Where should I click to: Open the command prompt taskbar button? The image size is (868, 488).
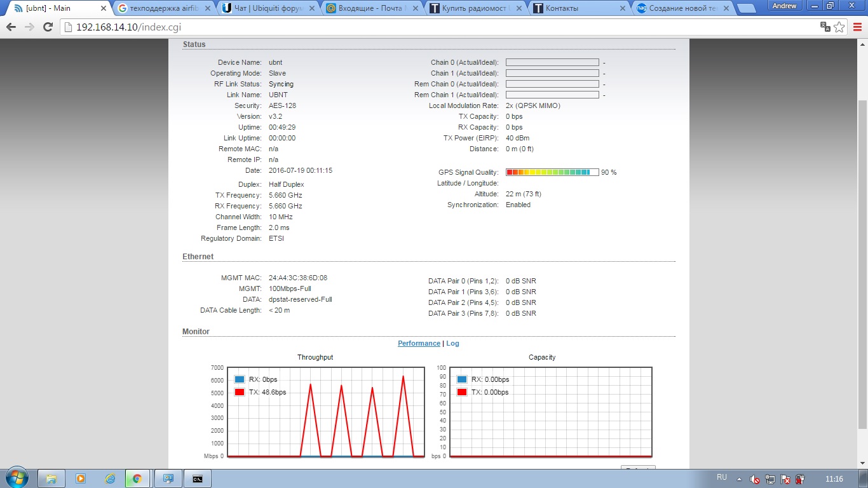198,478
